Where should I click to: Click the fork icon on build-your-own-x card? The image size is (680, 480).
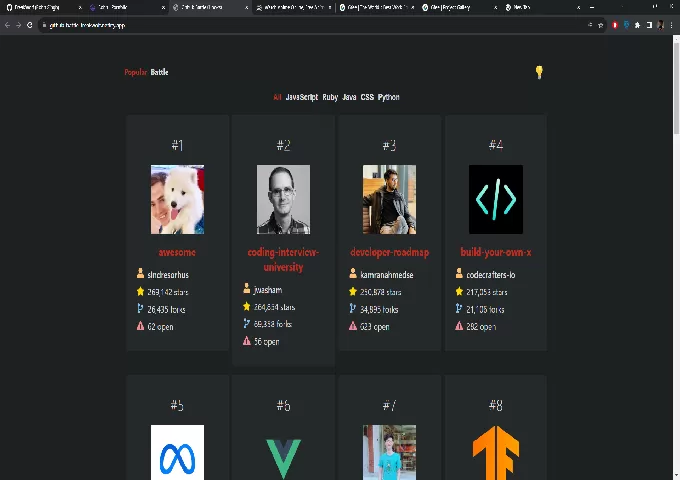[x=459, y=309]
